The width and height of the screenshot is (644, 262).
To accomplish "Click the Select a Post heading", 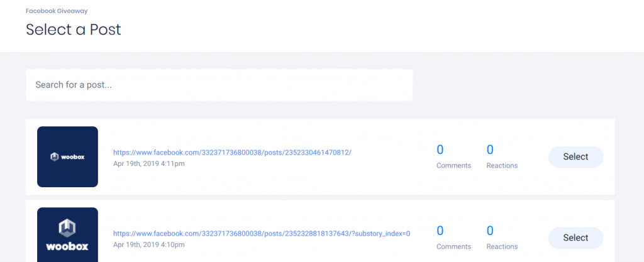I will tap(73, 29).
